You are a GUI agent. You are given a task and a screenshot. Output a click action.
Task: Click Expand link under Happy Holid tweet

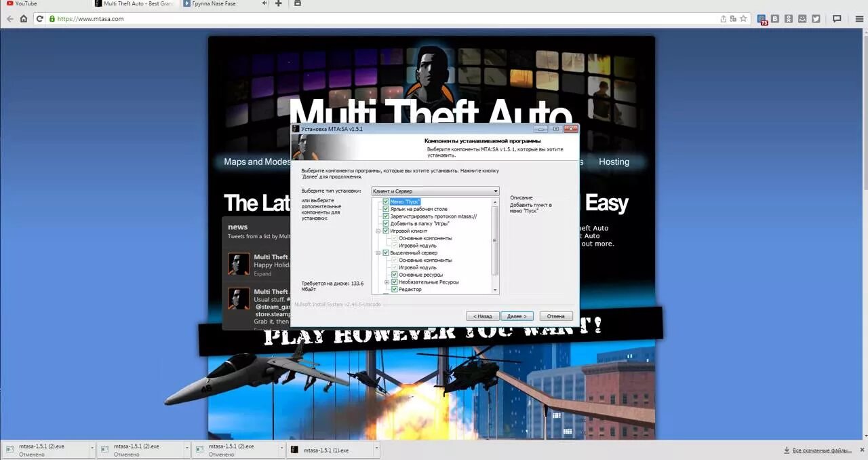click(x=262, y=274)
